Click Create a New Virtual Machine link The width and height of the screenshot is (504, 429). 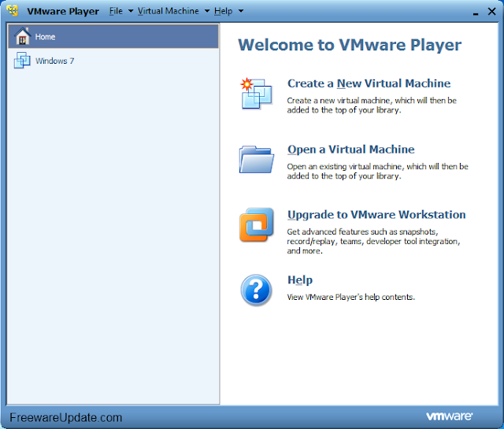click(369, 83)
